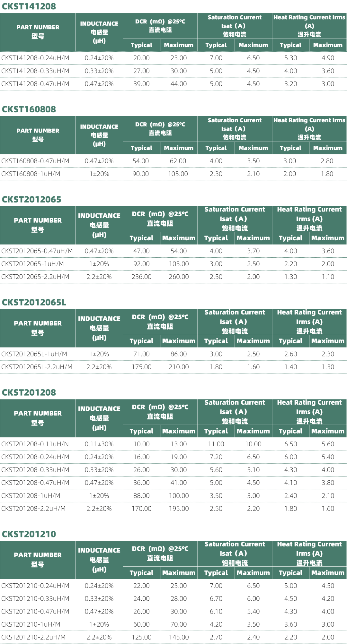The width and height of the screenshot is (347, 644).
Task: Click the 236.00 typical DCR cell
Action: click(141, 277)
